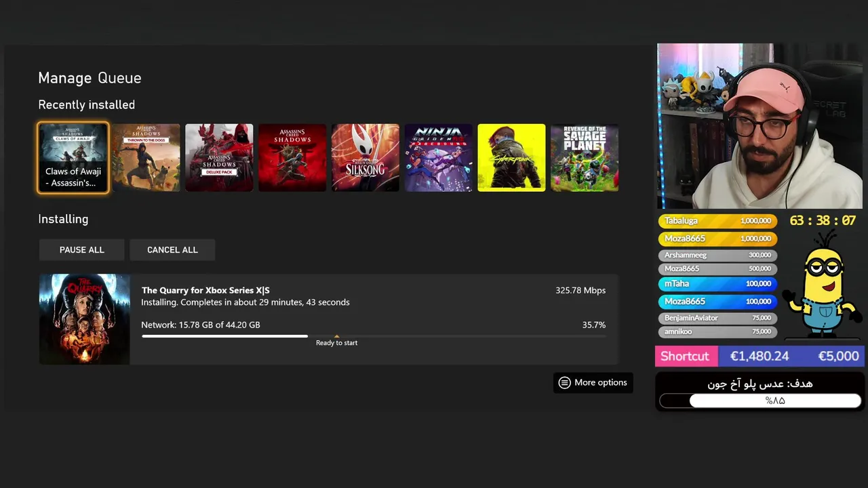
Task: Click the amnikoo donor entry
Action: pos(717,331)
